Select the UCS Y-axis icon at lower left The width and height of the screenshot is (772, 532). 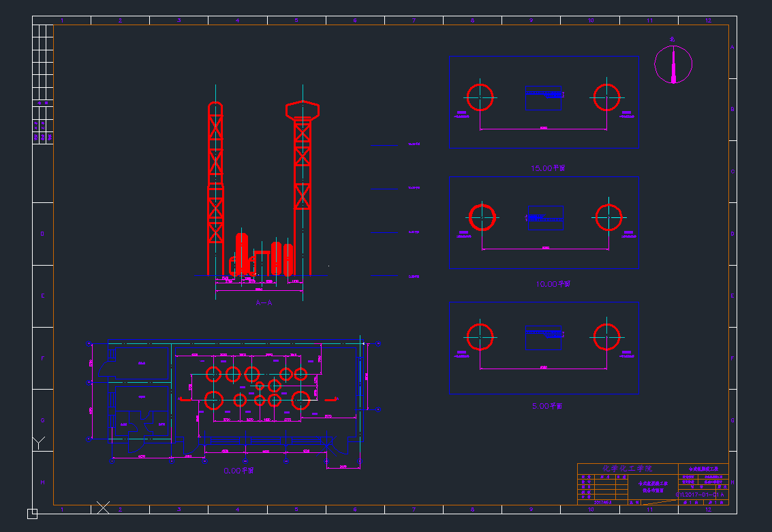pyautogui.click(x=39, y=443)
